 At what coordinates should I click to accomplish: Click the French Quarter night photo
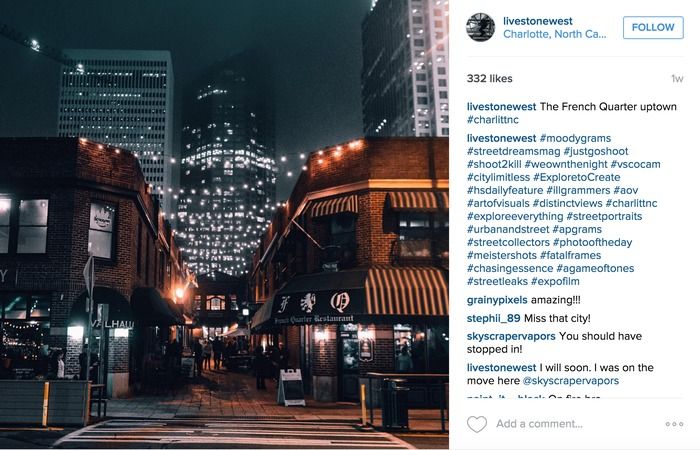pos(224,224)
